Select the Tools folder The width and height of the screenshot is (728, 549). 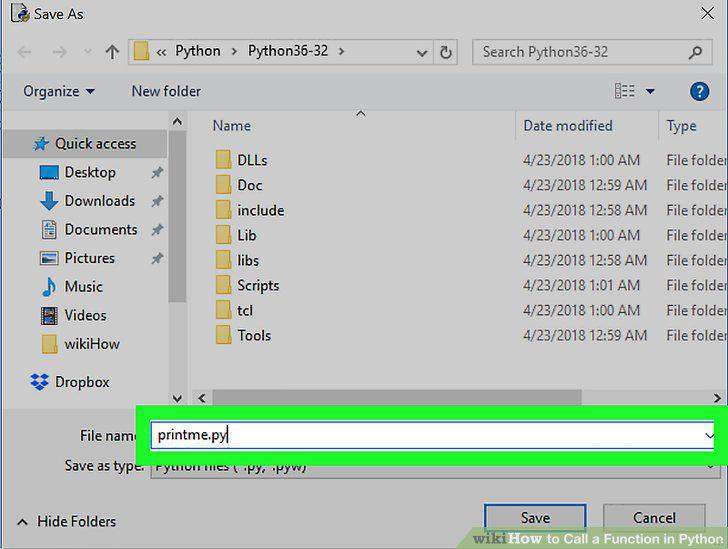tap(243, 336)
